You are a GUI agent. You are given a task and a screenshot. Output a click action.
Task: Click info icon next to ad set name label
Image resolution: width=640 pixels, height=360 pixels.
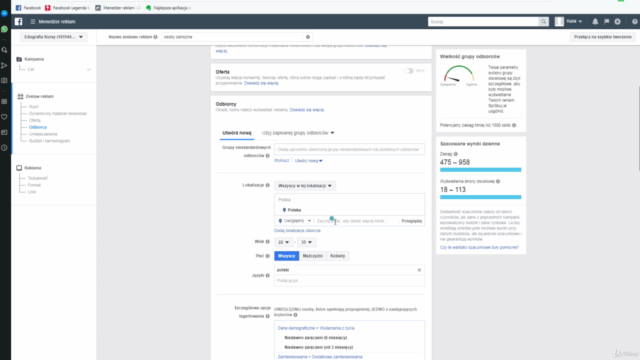(156, 37)
